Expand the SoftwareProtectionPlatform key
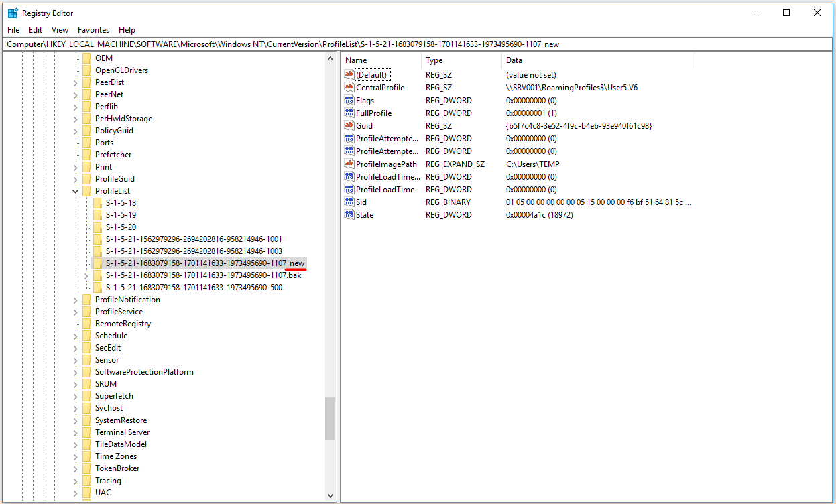This screenshot has width=836, height=504. click(75, 372)
